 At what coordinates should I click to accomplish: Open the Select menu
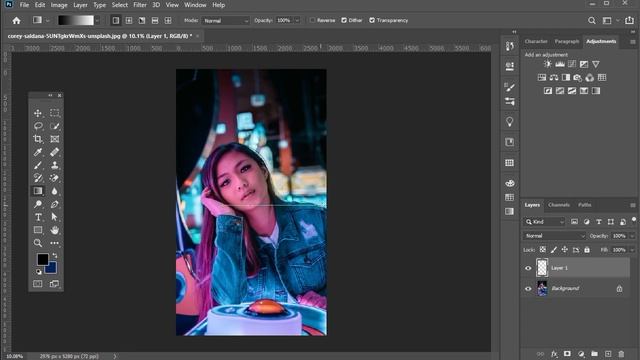point(120,5)
